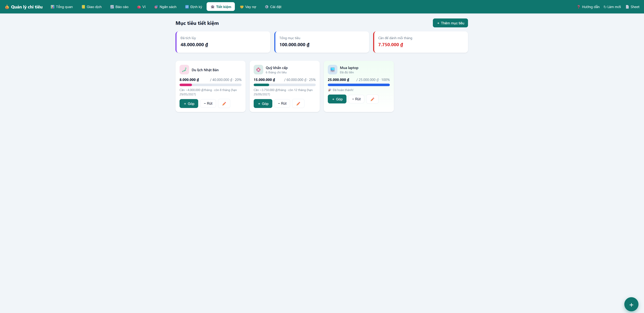Image resolution: width=644 pixels, height=313 pixels.
Task: Click the 8.000.000 đ saved amount
Action: (x=189, y=80)
